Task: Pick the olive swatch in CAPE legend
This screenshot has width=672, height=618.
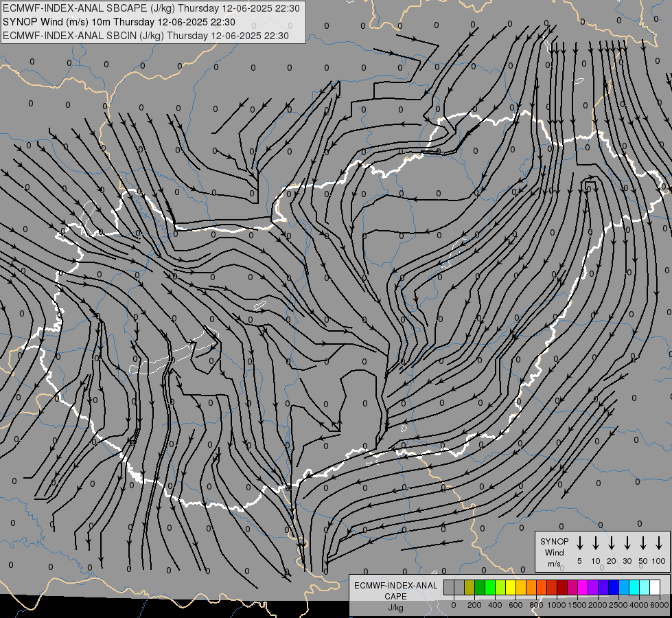Action: click(470, 587)
